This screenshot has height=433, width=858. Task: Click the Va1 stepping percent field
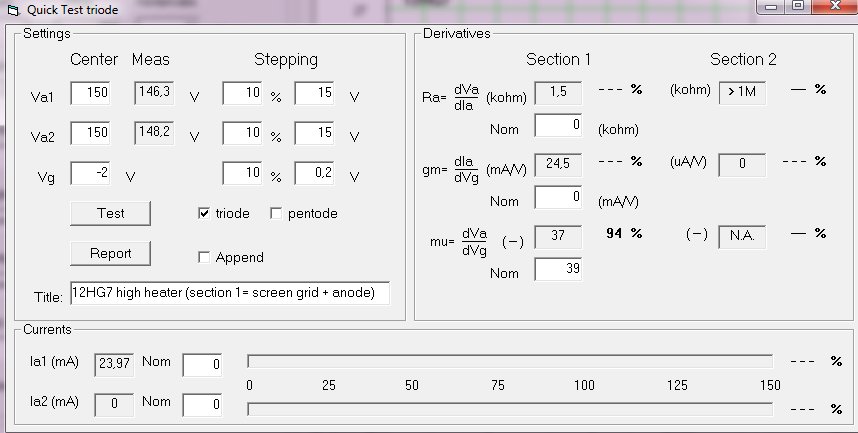click(x=242, y=93)
